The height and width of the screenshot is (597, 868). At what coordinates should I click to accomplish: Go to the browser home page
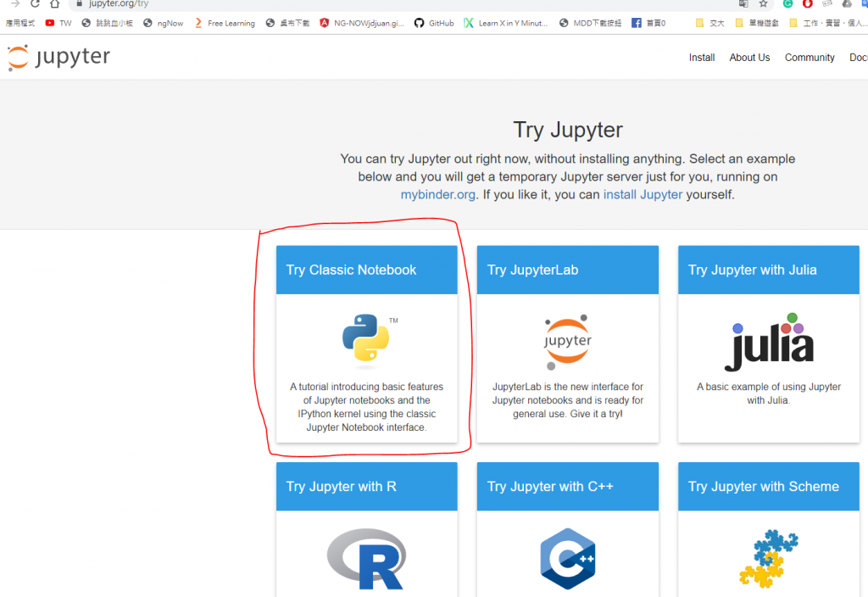[54, 3]
